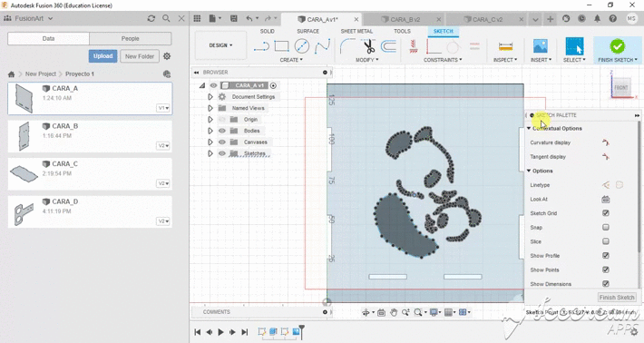This screenshot has height=343, width=644.
Task: Click the Upload button
Action: point(102,56)
